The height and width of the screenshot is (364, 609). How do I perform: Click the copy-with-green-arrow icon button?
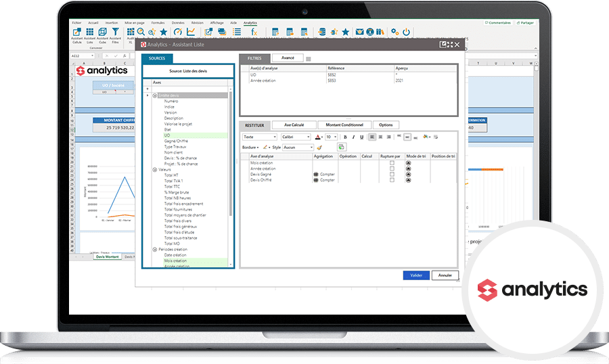click(x=341, y=147)
